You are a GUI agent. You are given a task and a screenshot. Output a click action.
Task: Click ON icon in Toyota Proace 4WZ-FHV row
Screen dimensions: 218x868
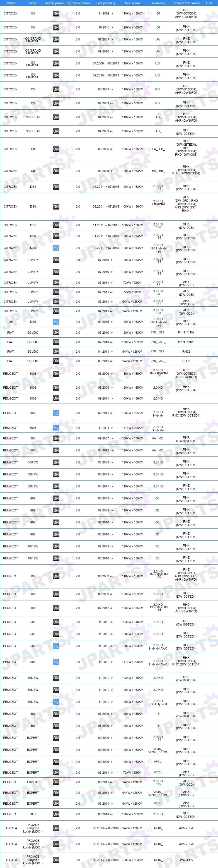point(56,860)
